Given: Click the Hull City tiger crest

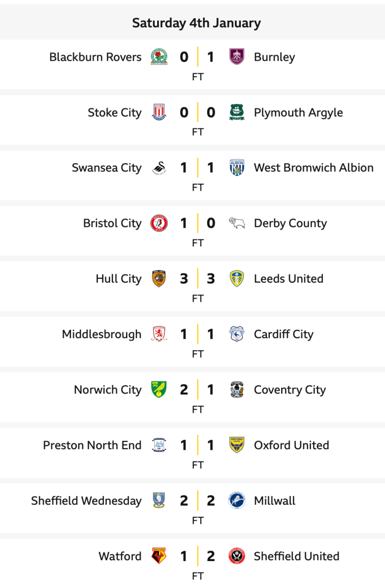Looking at the screenshot, I should click(x=159, y=279).
